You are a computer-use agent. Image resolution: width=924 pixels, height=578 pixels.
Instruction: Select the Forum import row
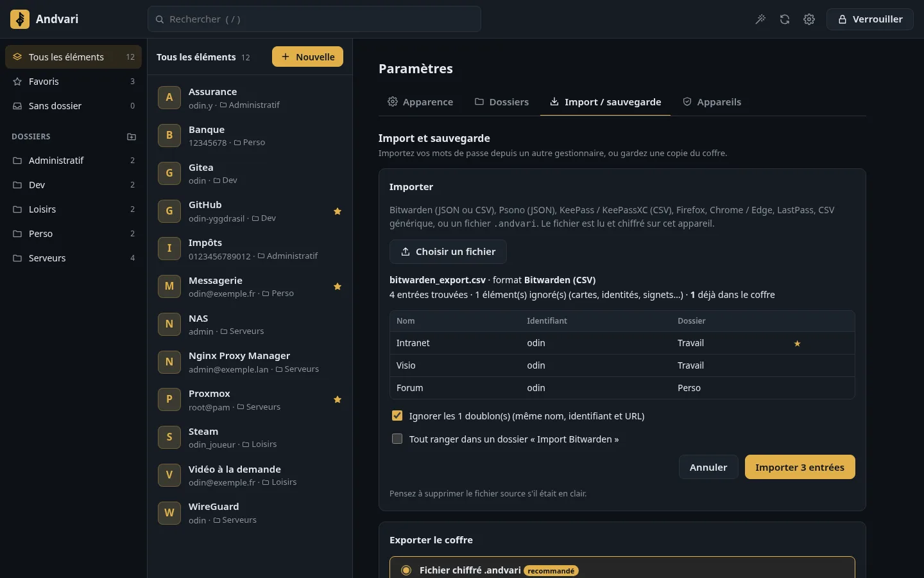622,388
